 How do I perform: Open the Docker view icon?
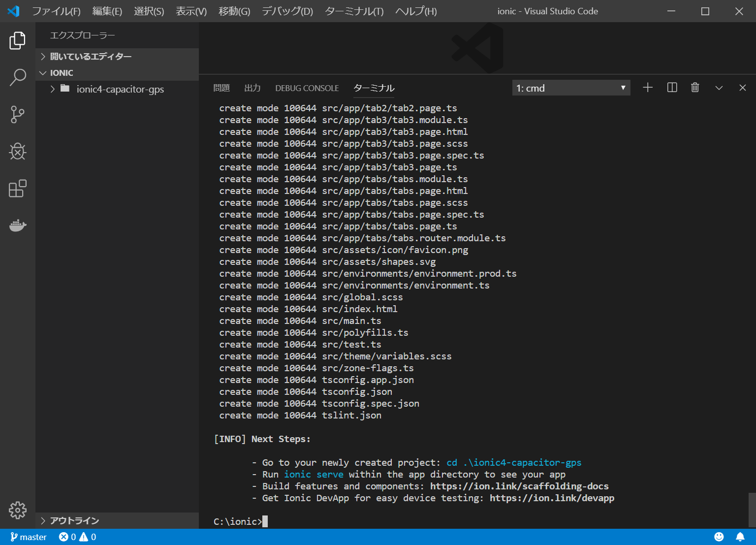click(x=17, y=225)
